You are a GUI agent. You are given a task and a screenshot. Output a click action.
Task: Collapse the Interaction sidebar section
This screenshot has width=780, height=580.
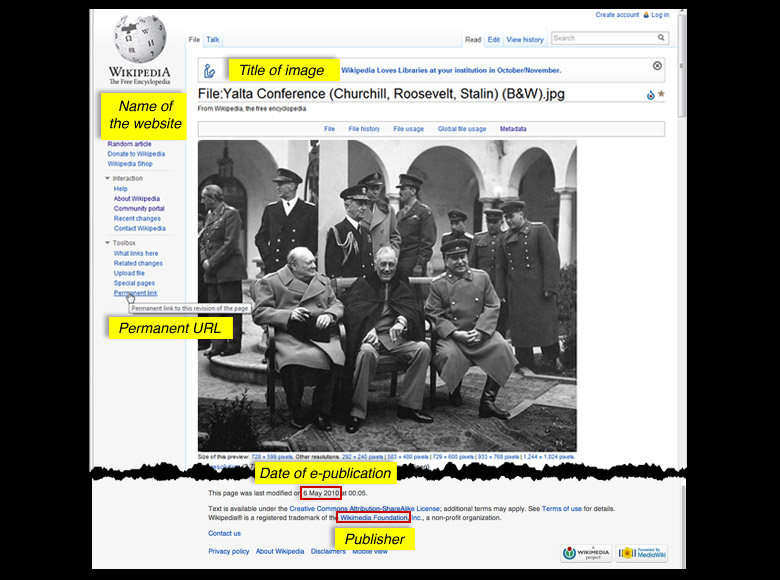[108, 178]
